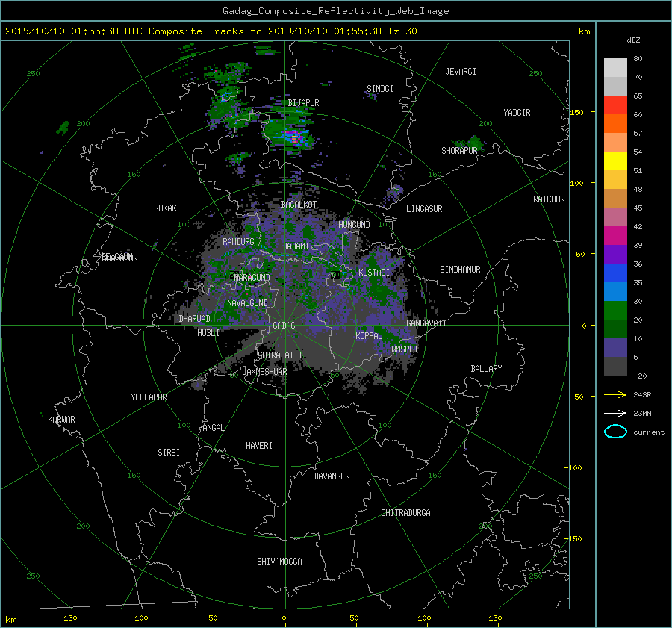Click the KOPPAL city label
The width and height of the screenshot is (672, 628).
(369, 336)
